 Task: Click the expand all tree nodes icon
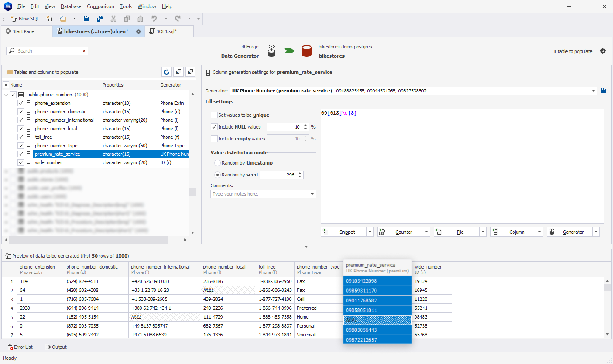click(x=178, y=72)
